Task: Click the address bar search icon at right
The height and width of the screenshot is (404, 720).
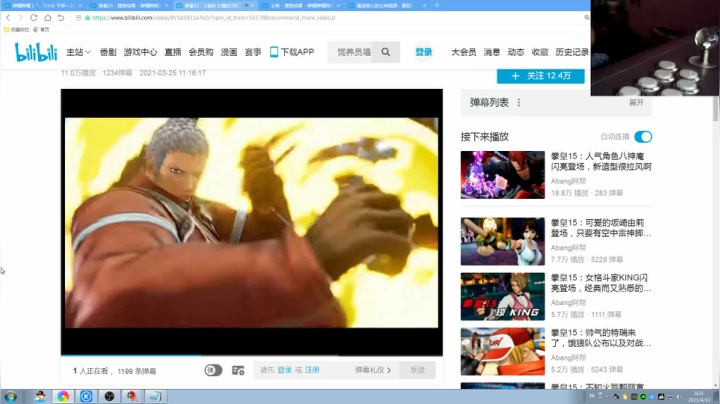Action: [x=586, y=17]
